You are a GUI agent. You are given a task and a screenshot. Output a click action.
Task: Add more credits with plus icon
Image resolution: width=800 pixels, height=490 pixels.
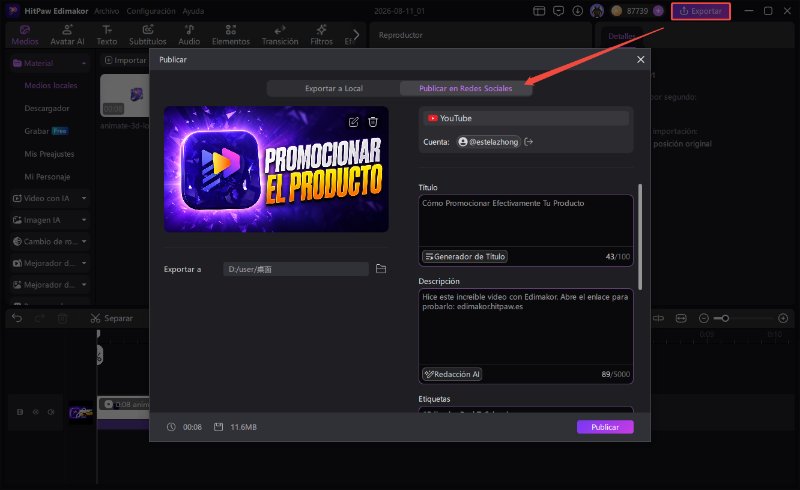coord(658,11)
